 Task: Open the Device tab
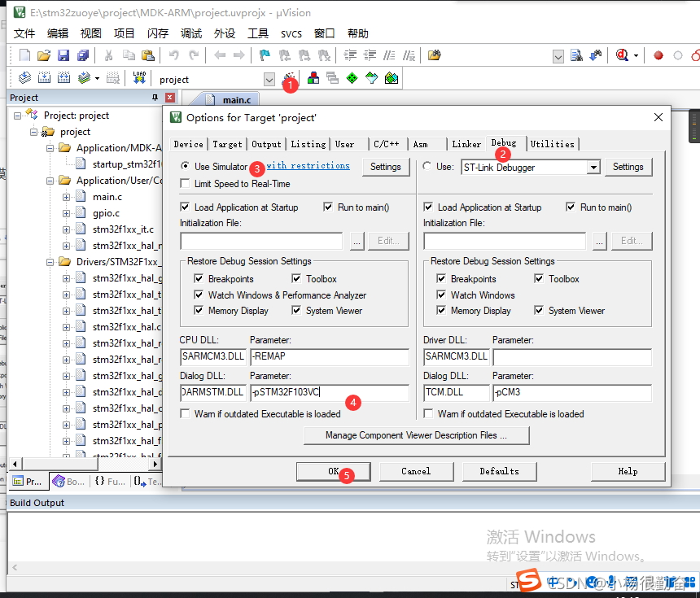point(188,144)
